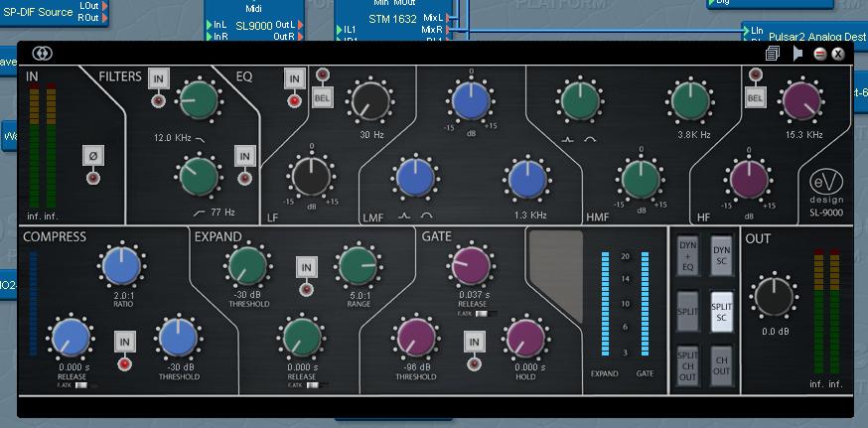
Task: Click the gate THRESHOLD knob
Action: [416, 339]
